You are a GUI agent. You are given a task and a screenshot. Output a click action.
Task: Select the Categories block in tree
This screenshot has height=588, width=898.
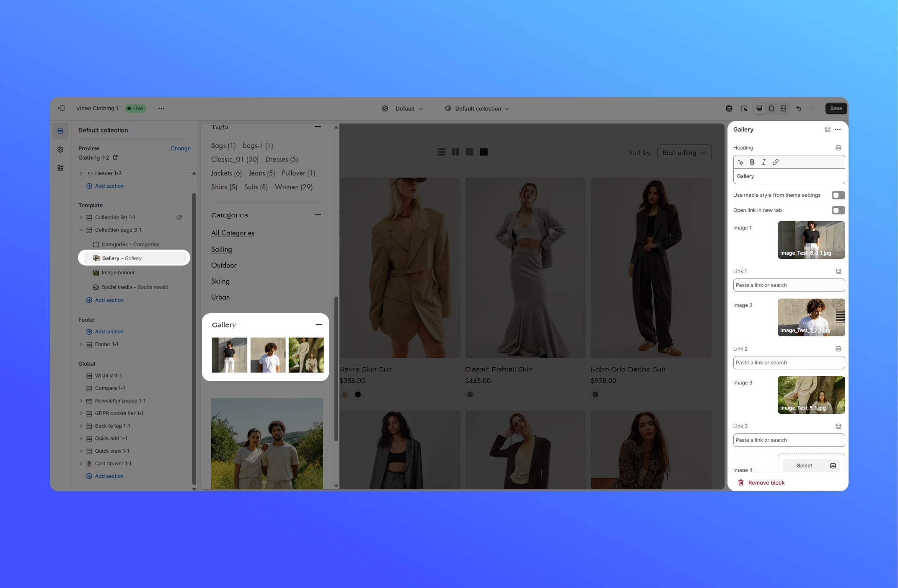[x=130, y=245]
